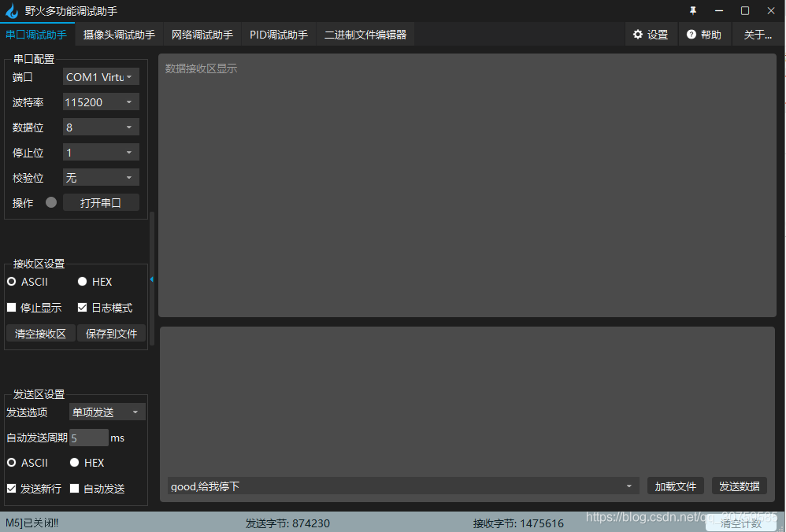Click the 打开串口 button
Viewport: 786px width, 532px height.
point(101,202)
